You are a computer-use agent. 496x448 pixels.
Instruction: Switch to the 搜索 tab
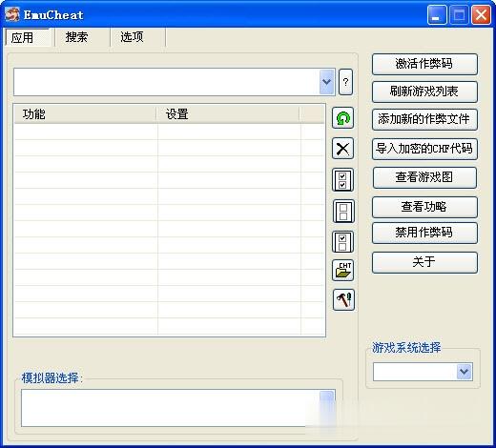pos(76,37)
